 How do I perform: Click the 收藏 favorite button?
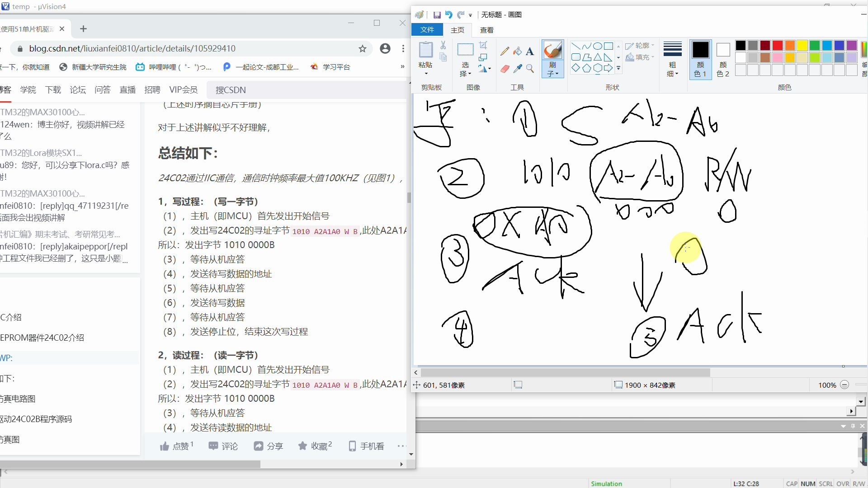[x=315, y=446]
